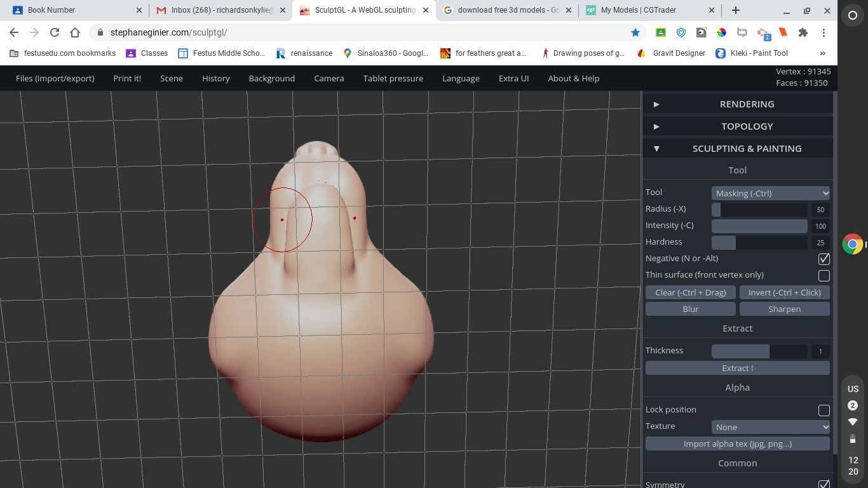Open the festusedu.com bookmarks folder
Viewport: 868px width, 488px height.
[x=62, y=53]
